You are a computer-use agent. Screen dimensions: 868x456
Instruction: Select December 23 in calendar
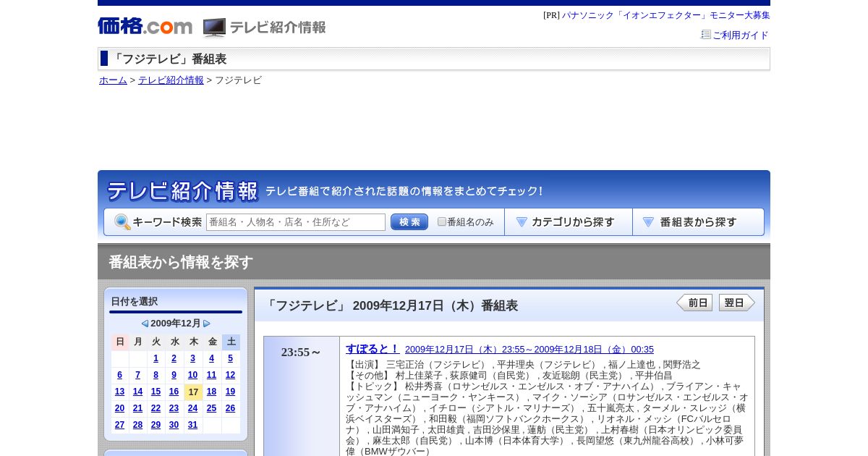pos(174,408)
